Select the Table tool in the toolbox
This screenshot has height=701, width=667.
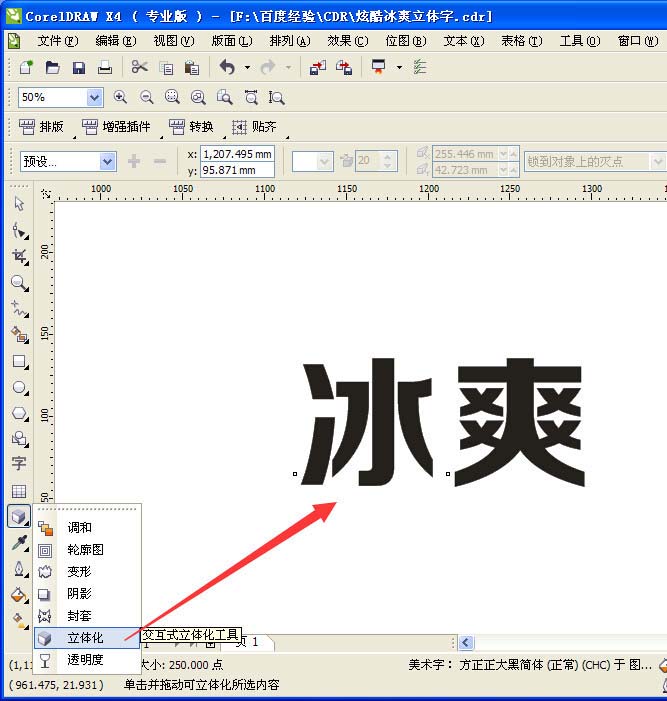19,491
